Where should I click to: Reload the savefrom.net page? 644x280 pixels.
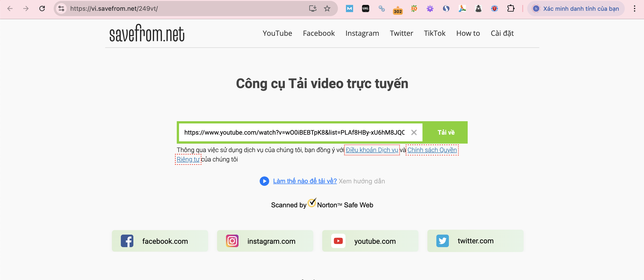(x=42, y=9)
